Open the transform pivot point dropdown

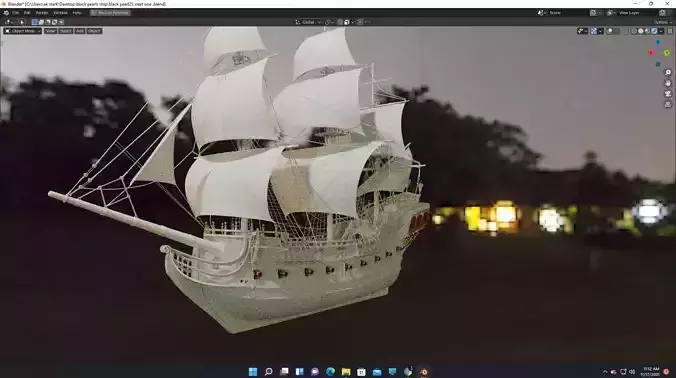point(329,22)
